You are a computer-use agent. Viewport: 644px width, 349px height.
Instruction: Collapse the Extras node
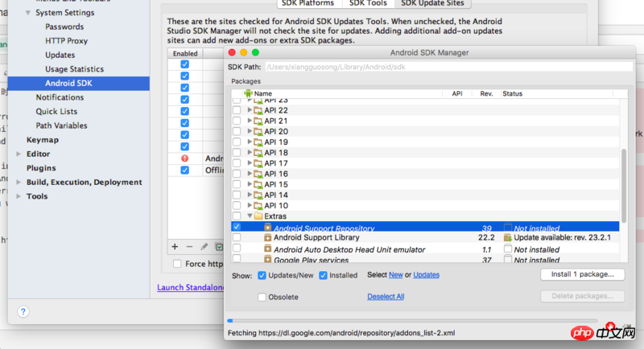(250, 216)
